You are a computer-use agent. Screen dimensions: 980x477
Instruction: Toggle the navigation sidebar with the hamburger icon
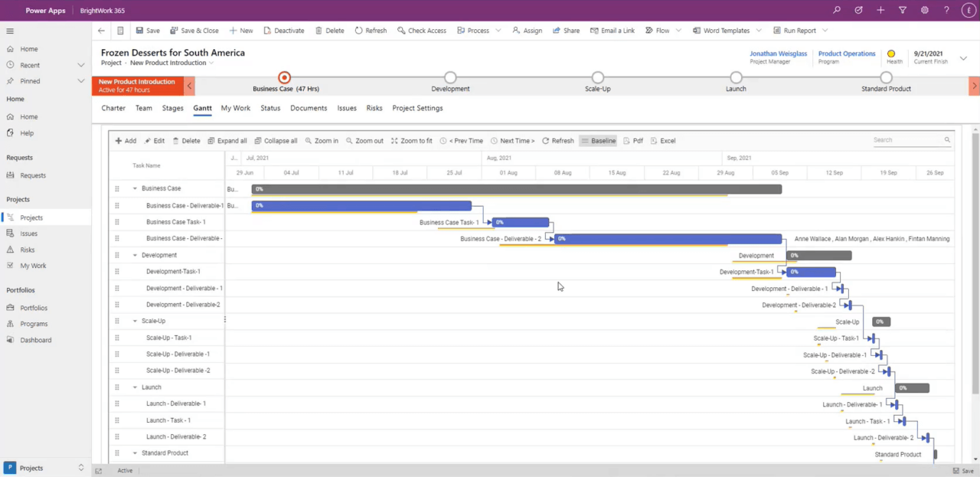10,31
